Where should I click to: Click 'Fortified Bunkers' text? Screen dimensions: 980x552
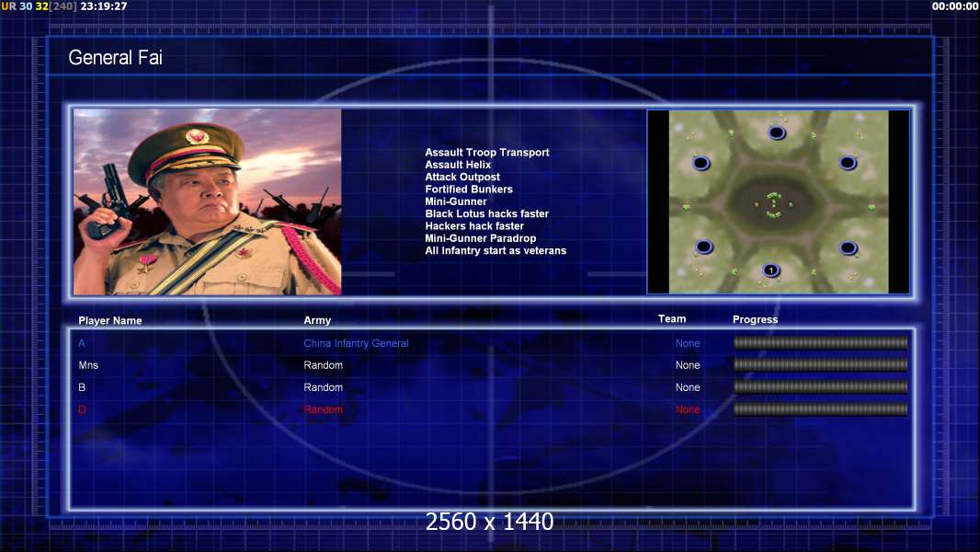point(469,189)
